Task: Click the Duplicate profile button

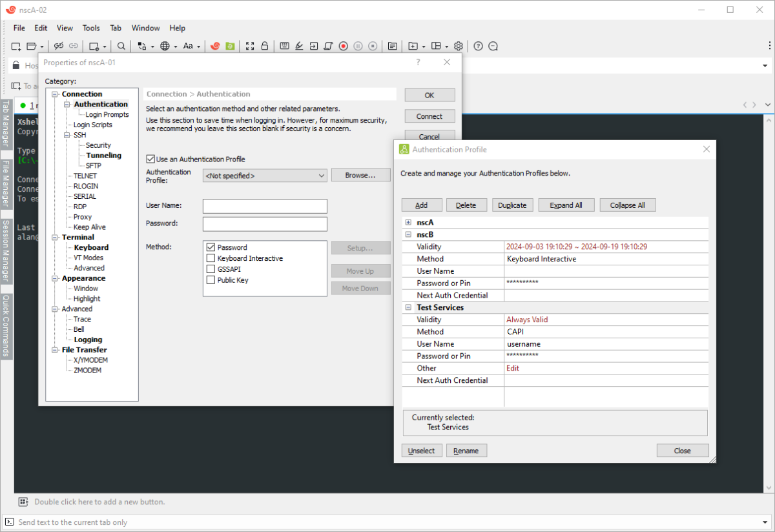Action: click(x=513, y=205)
